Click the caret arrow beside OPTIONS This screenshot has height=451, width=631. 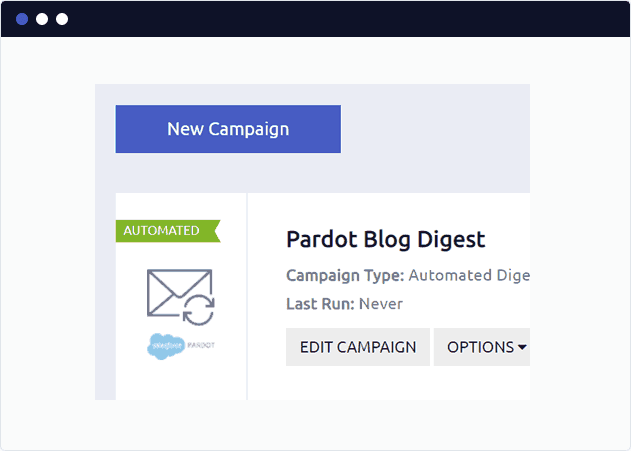coord(522,347)
